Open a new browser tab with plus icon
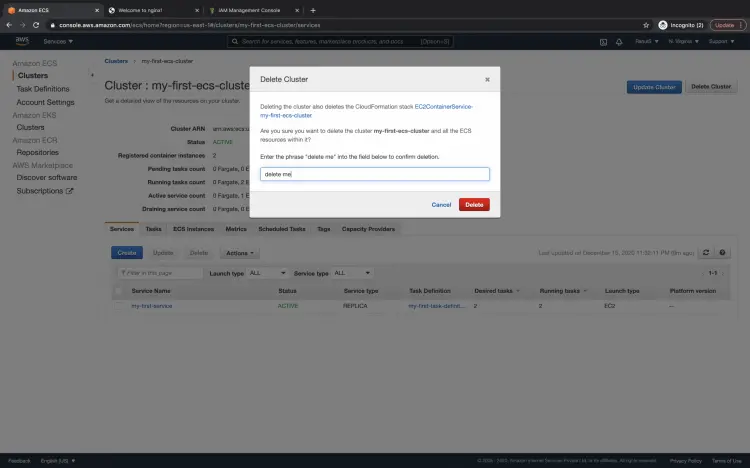 [313, 10]
